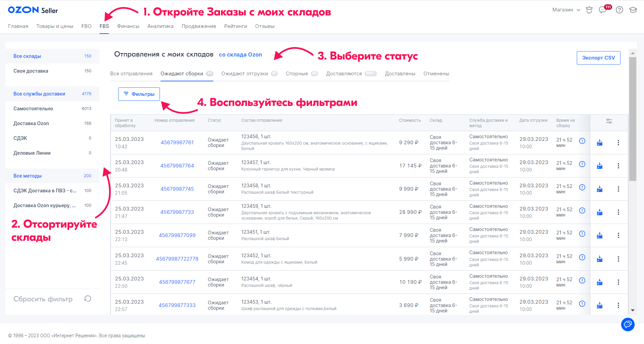Image resolution: width=644 pixels, height=344 pixels.
Task: Click the help question mark icon
Action: [x=619, y=10]
